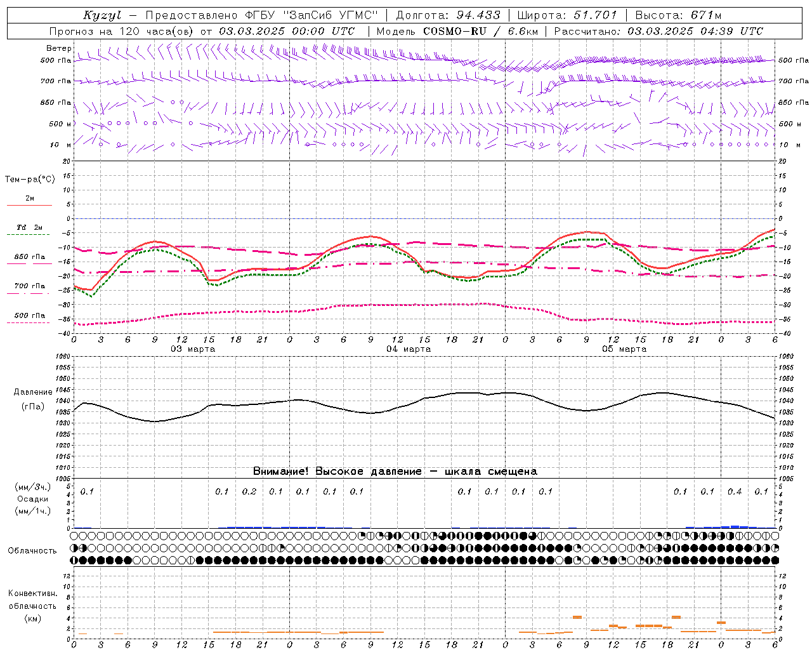This screenshot has width=812, height=650.
Task: Click the dotted pink swatch under temperature legend "500 гПа"
Action: pos(29,323)
